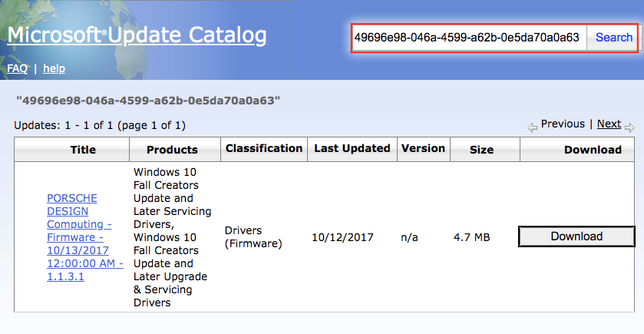The width and height of the screenshot is (644, 334).
Task: Click the Drivers (Firmware) classification cell
Action: 253,237
